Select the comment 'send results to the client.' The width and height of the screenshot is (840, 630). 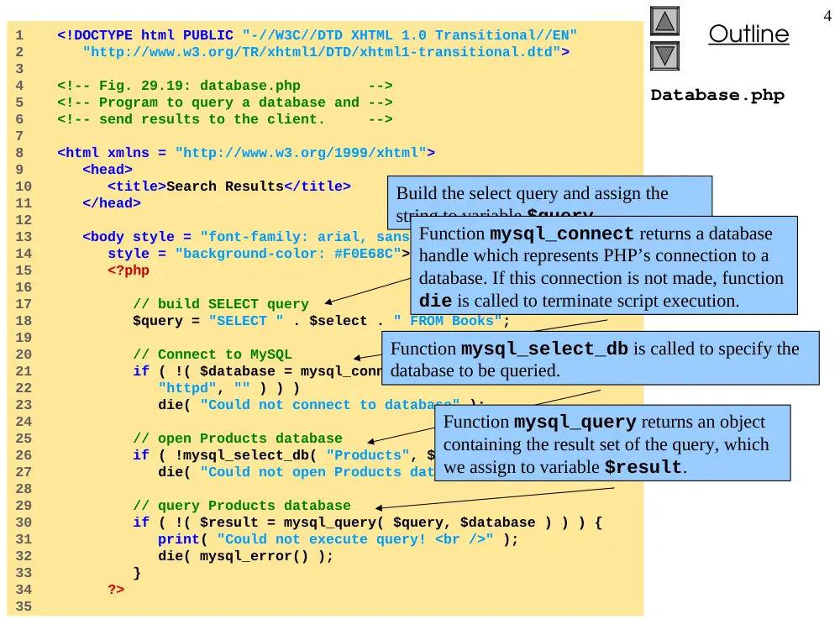(225, 119)
